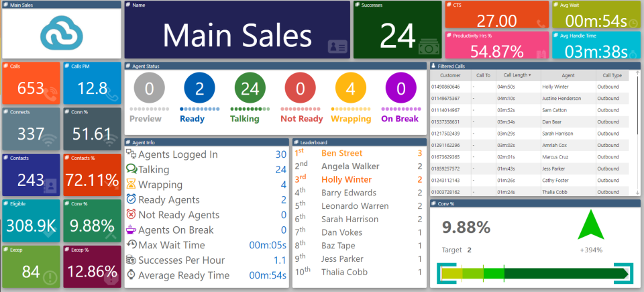Image resolution: width=644 pixels, height=292 pixels.
Task: Click the ID card icon on Name tile
Action: click(x=337, y=47)
